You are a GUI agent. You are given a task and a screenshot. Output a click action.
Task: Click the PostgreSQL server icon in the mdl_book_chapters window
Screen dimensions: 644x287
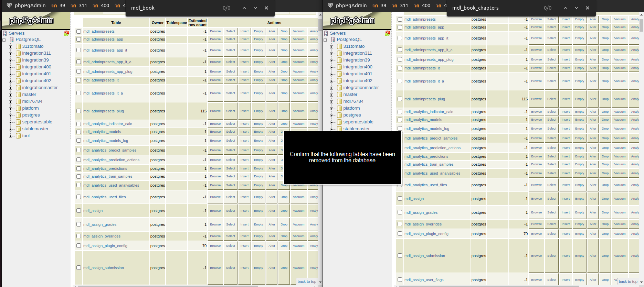(x=333, y=40)
